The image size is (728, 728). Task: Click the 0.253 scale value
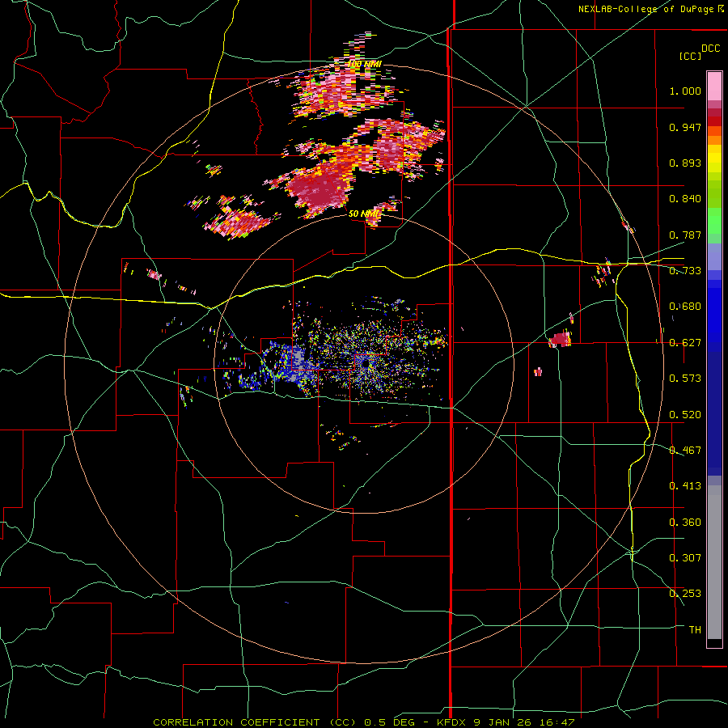(x=685, y=594)
